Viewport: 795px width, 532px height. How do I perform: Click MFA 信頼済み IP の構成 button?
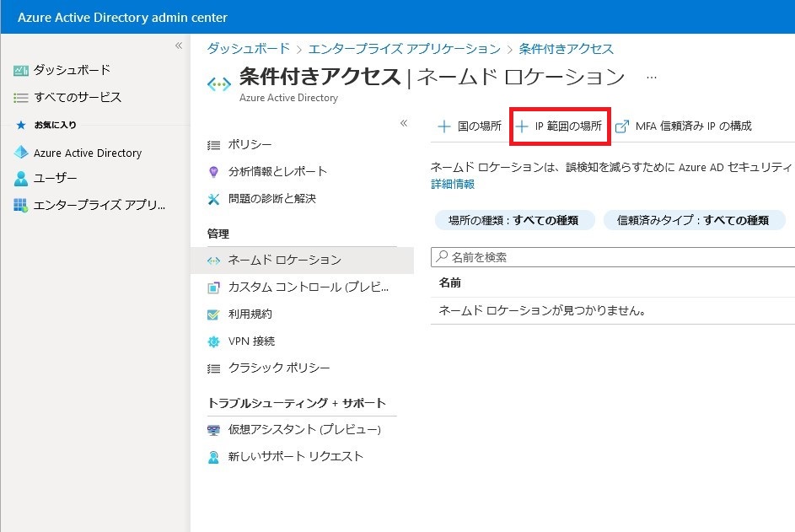pos(684,126)
